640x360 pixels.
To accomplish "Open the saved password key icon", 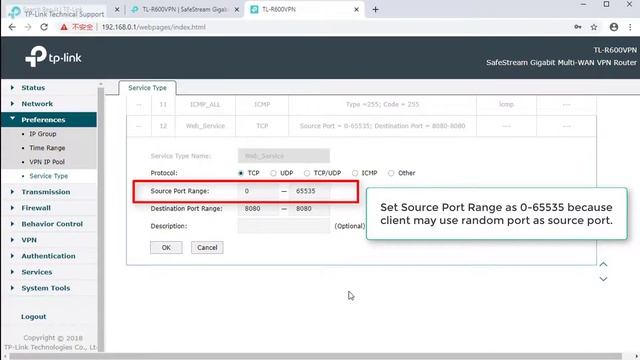I will coord(578,27).
